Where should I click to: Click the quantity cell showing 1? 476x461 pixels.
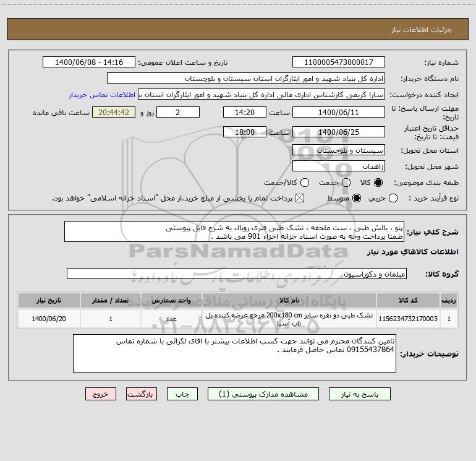[x=111, y=319]
